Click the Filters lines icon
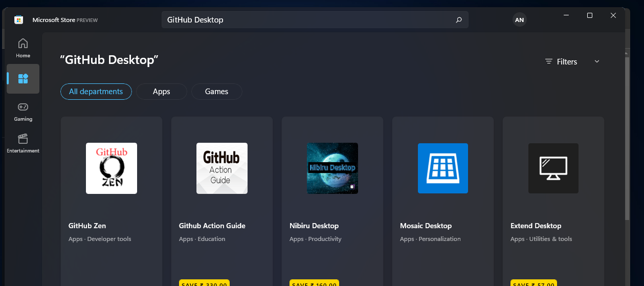Viewport: 644px width, 286px height. [549, 61]
